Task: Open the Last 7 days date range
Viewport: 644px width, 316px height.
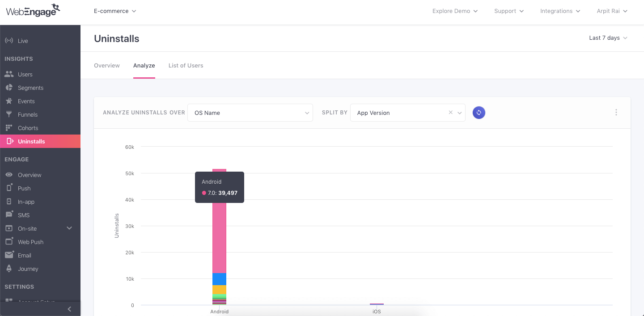Action: [x=608, y=38]
